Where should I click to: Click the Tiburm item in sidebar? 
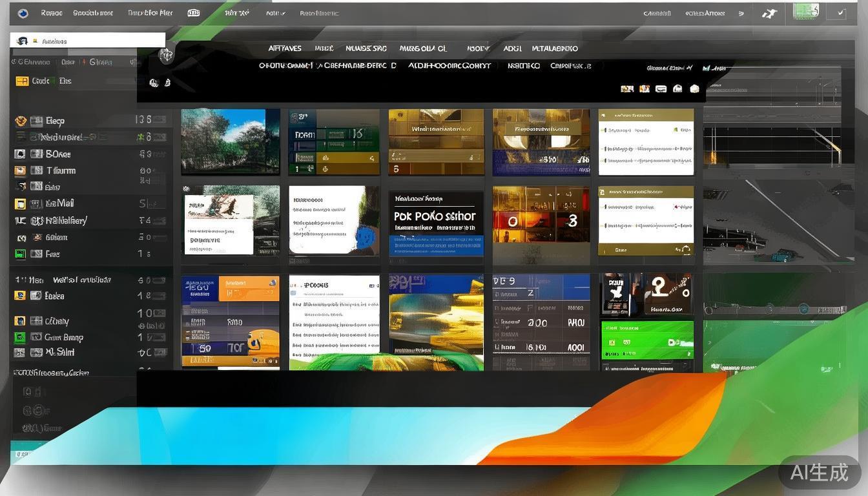(x=61, y=171)
